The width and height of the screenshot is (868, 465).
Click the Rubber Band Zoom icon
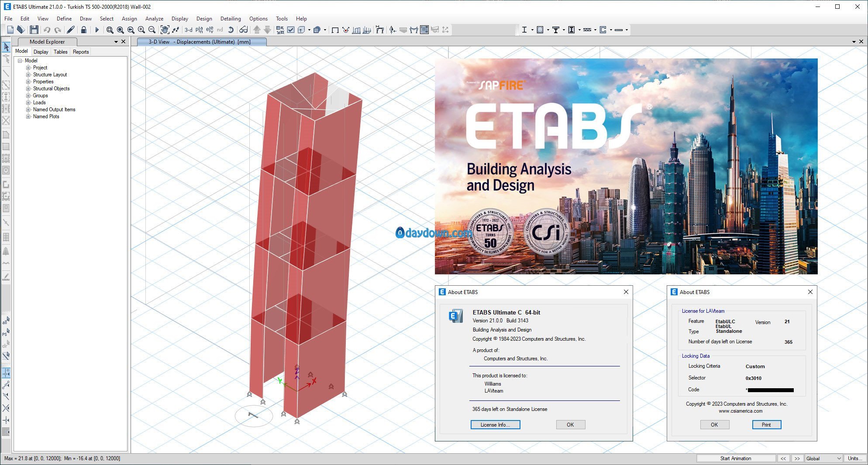point(110,30)
